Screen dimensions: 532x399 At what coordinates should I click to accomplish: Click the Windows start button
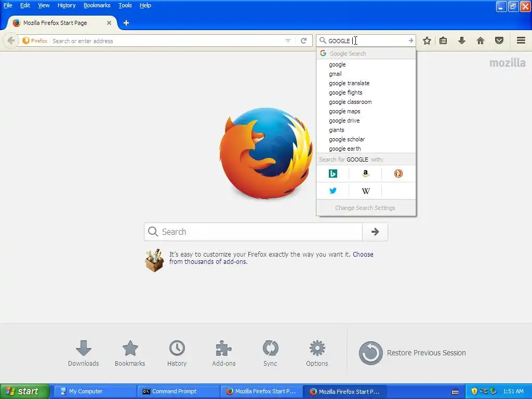[x=24, y=391]
